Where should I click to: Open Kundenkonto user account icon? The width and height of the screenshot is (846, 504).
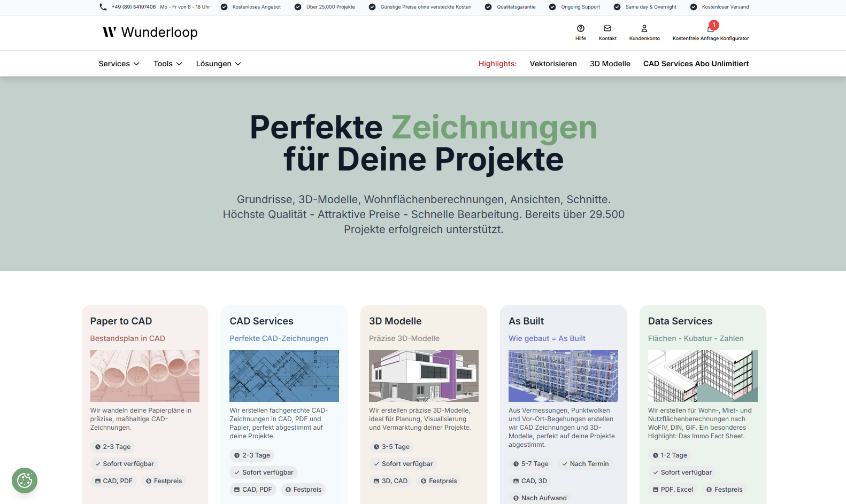coord(644,28)
